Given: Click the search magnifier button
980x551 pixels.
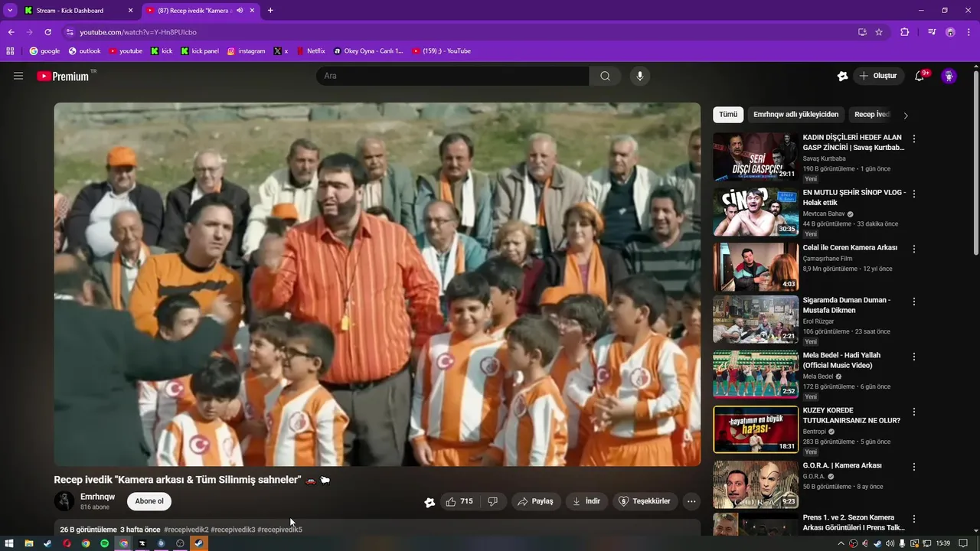Looking at the screenshot, I should (606, 76).
